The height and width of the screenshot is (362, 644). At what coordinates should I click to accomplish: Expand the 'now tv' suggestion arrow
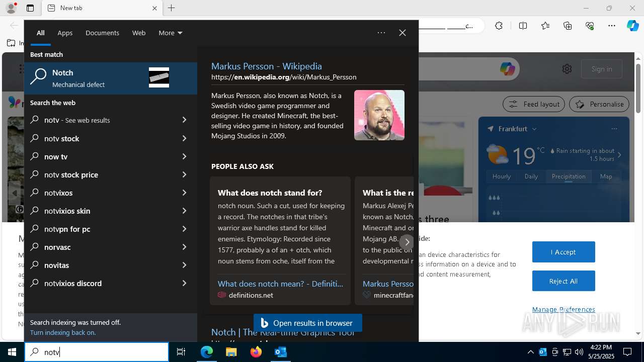[184, 156]
